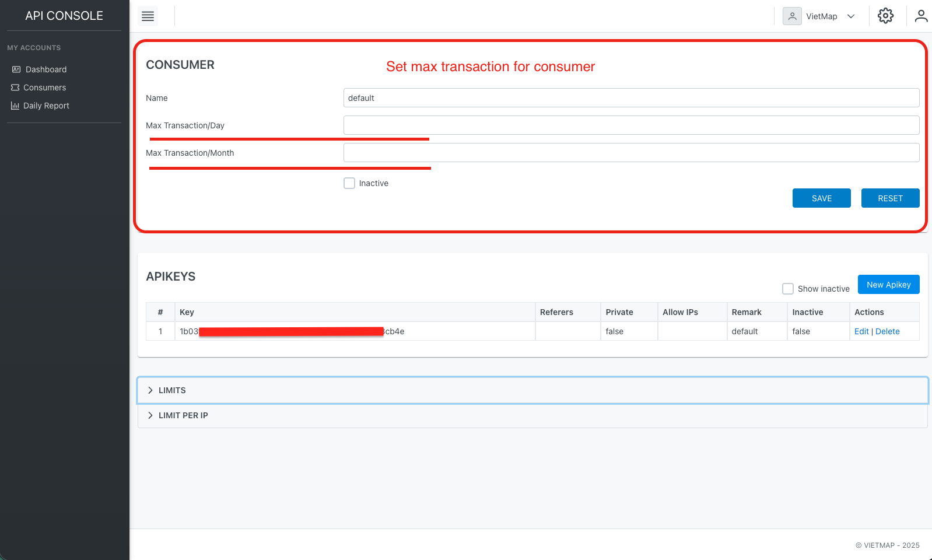
Task: Click the Daily Report chart icon
Action: click(x=15, y=106)
